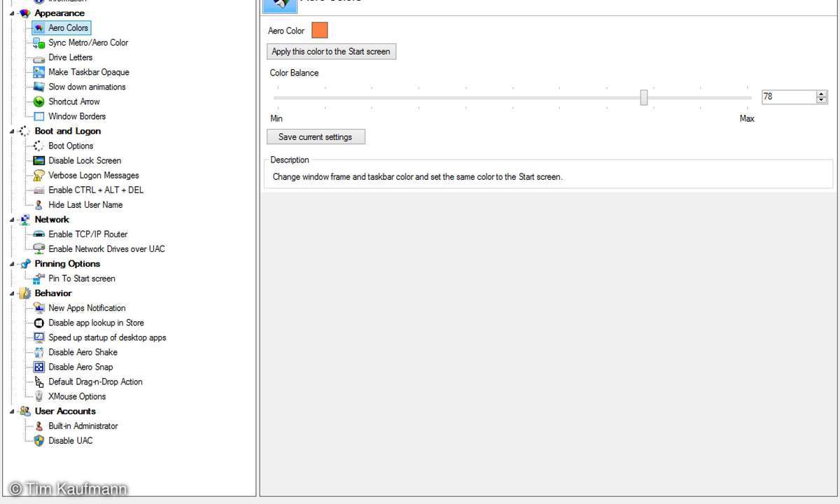The image size is (840, 504).
Task: Select Boot Options tree item
Action: [x=71, y=146]
